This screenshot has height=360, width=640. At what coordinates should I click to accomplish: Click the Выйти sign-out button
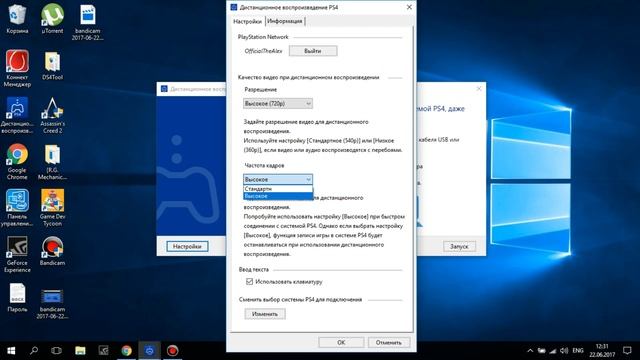[313, 51]
